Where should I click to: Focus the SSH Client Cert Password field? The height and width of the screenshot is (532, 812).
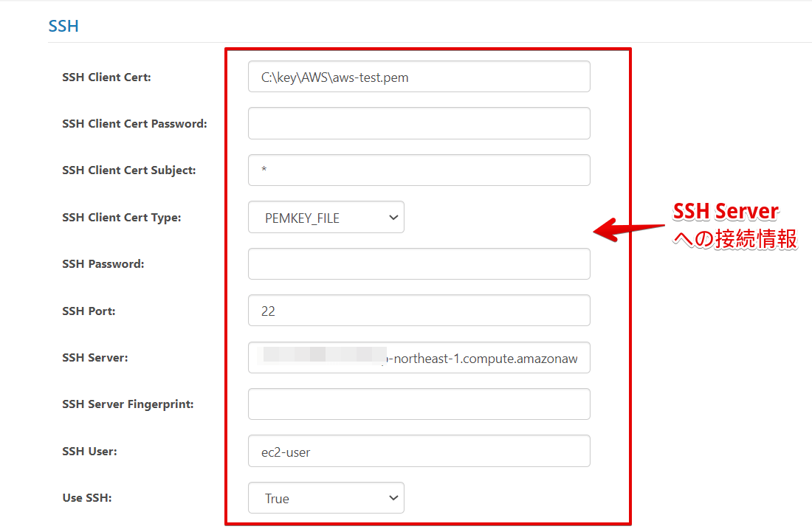coord(419,123)
